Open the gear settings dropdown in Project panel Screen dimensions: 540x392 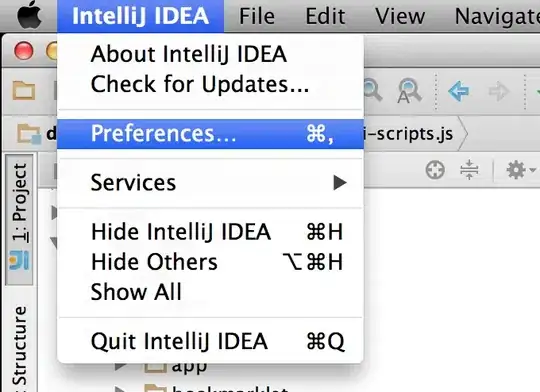point(520,170)
